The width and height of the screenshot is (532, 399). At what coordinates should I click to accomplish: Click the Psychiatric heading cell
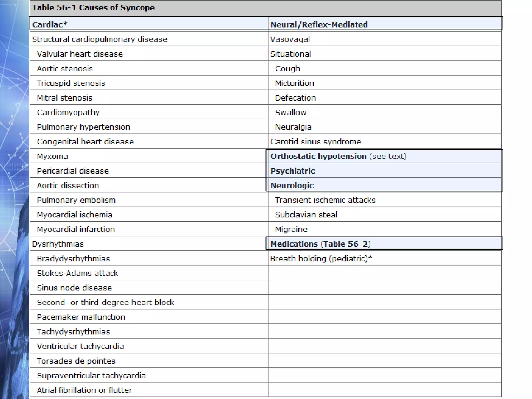[292, 171]
